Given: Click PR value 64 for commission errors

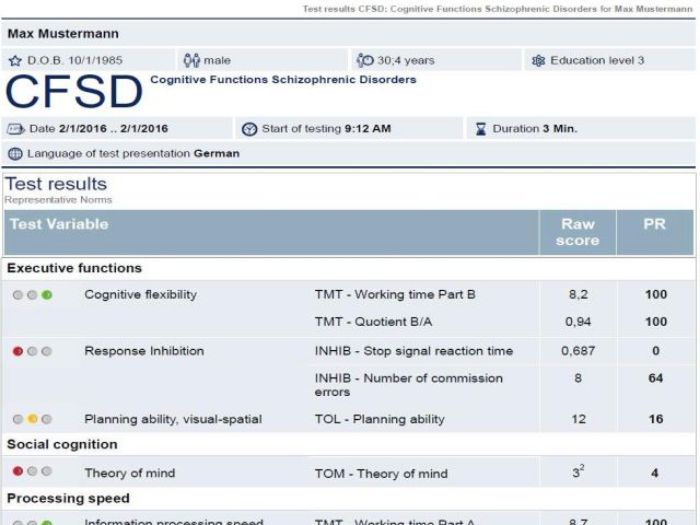Looking at the screenshot, I should click(656, 379).
